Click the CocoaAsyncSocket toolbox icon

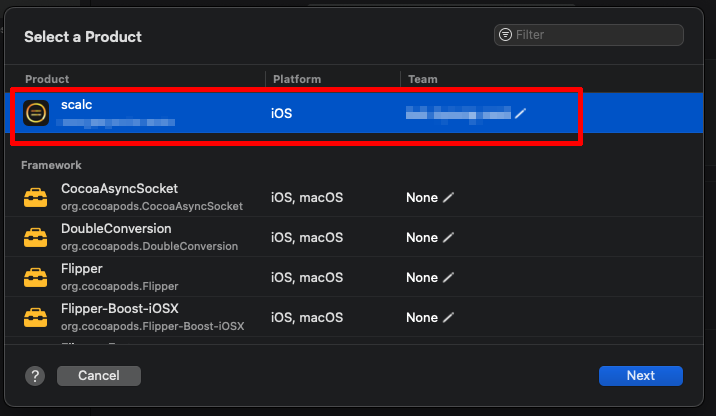coord(36,198)
